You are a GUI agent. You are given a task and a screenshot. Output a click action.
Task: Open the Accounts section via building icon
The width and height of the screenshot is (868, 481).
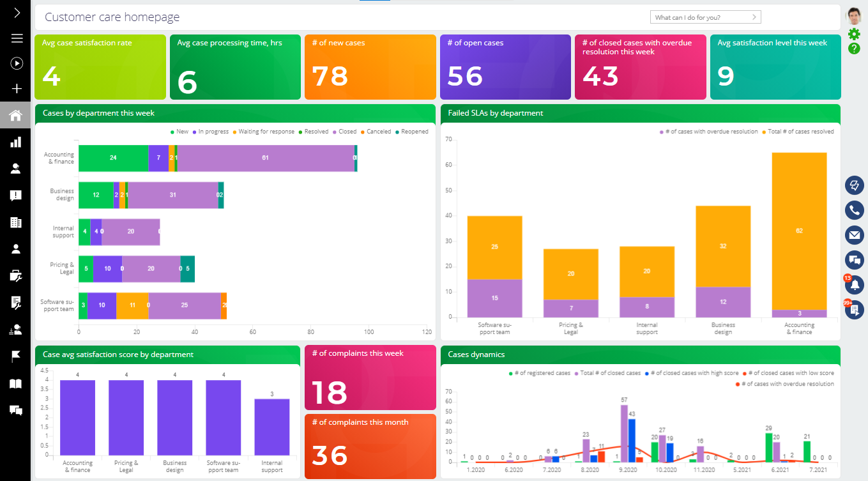coord(16,222)
